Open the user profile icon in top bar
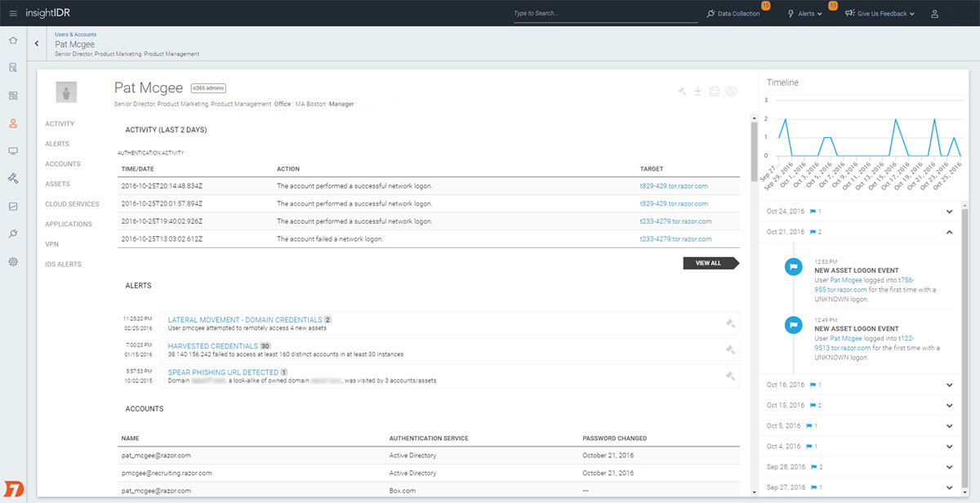The image size is (980, 503). (935, 14)
